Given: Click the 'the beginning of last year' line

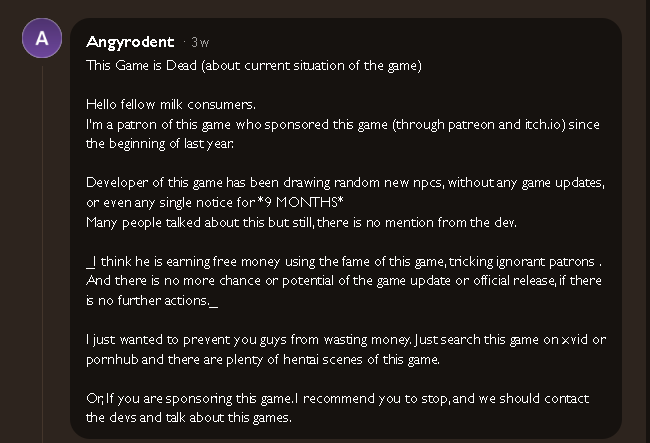Looking at the screenshot, I should pos(160,143).
